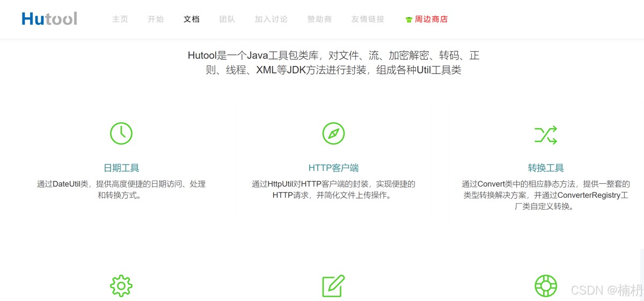The height and width of the screenshot is (301, 644).
Task: Click the Hutool Java工具包 intro paragraph
Action: pos(333,62)
